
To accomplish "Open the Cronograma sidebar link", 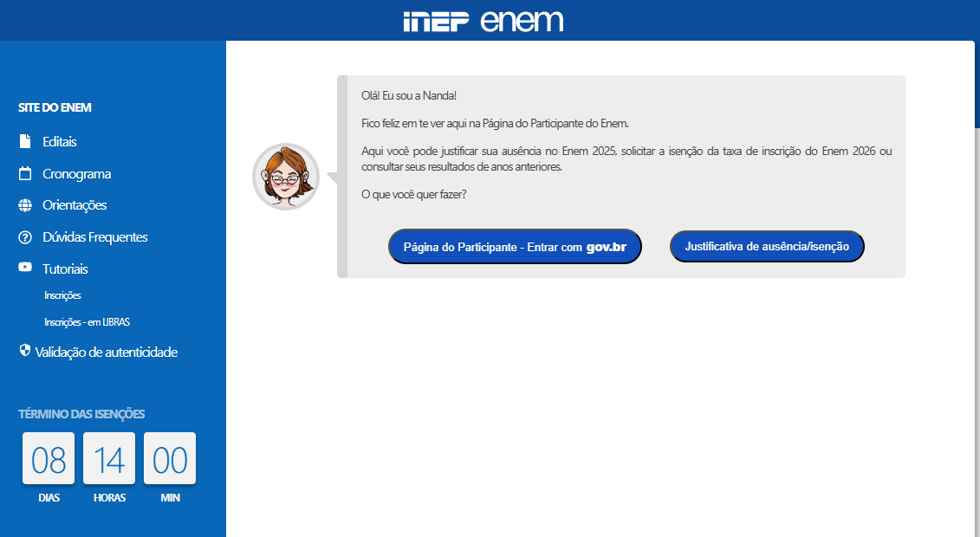I will click(x=76, y=174).
